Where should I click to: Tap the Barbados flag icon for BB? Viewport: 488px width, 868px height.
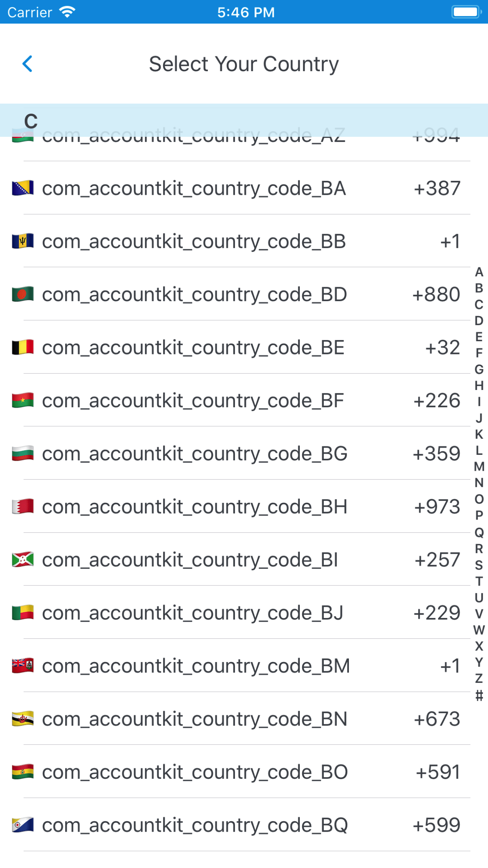(x=23, y=242)
